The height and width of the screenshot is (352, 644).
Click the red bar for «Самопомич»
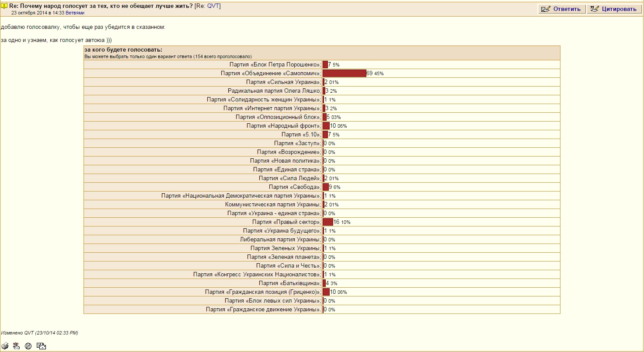point(345,73)
